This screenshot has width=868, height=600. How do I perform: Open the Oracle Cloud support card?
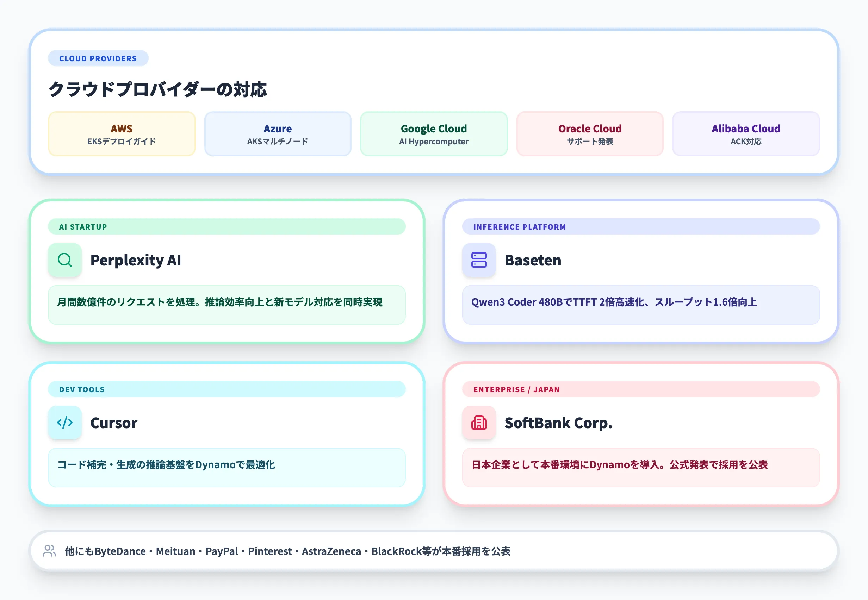590,134
